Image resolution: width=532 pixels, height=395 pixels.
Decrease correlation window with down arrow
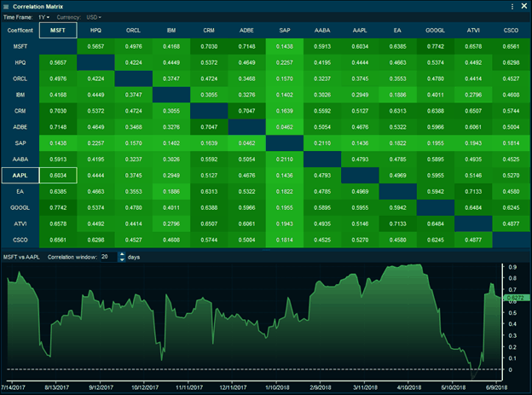click(x=120, y=258)
